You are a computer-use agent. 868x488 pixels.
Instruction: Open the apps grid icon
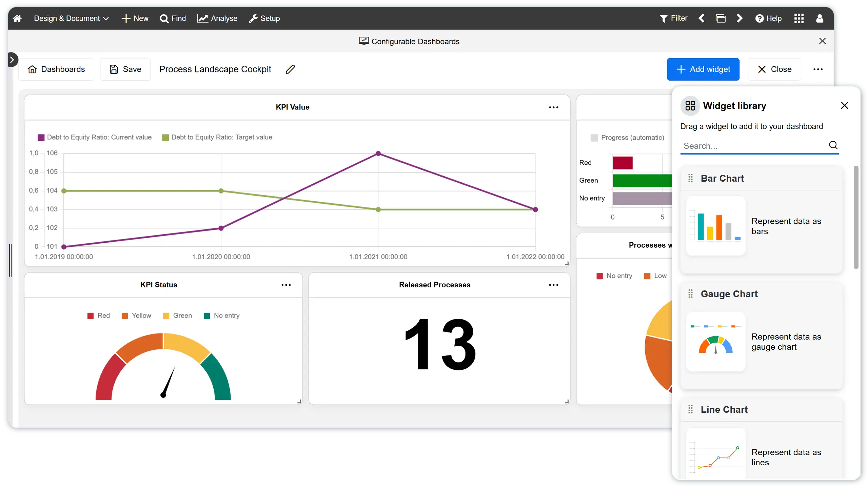click(x=799, y=18)
